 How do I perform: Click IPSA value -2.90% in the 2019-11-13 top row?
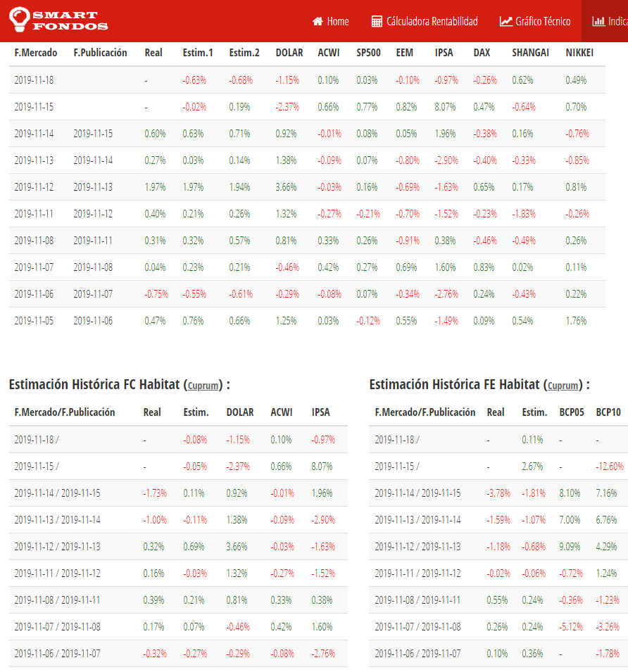click(446, 160)
